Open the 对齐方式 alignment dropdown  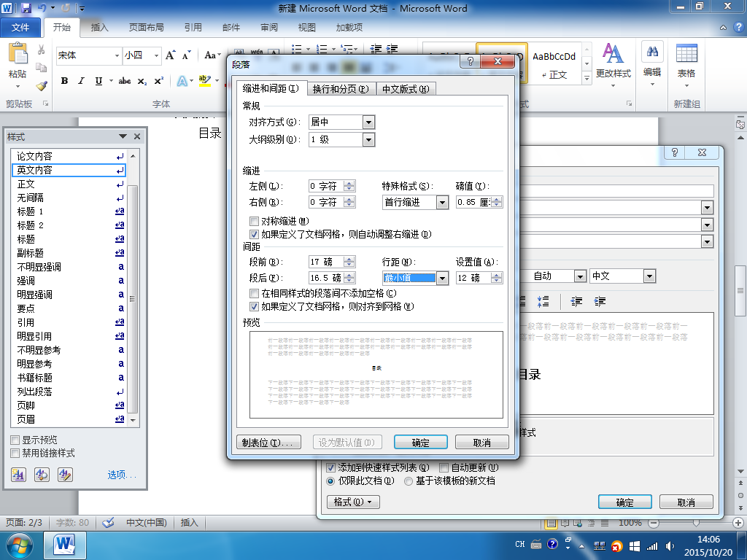[368, 122]
